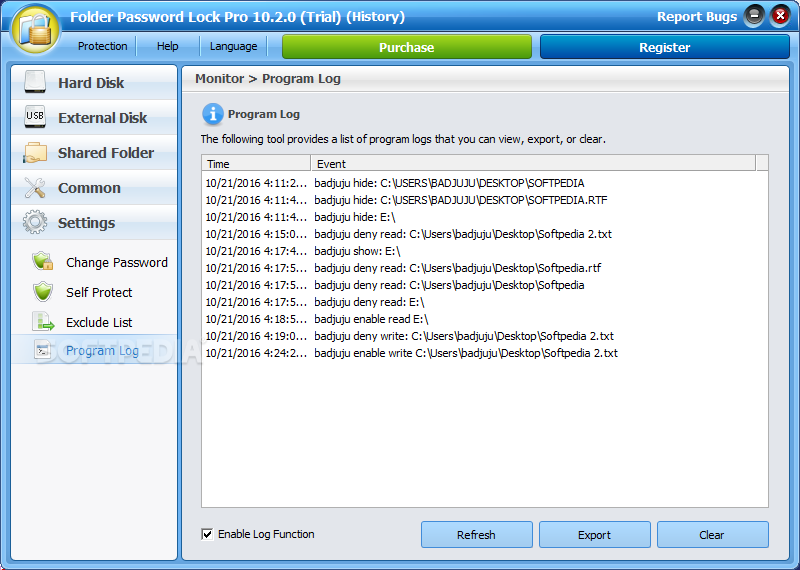Sort the log by the Time column header
Image resolution: width=800 pixels, height=570 pixels.
coord(256,164)
